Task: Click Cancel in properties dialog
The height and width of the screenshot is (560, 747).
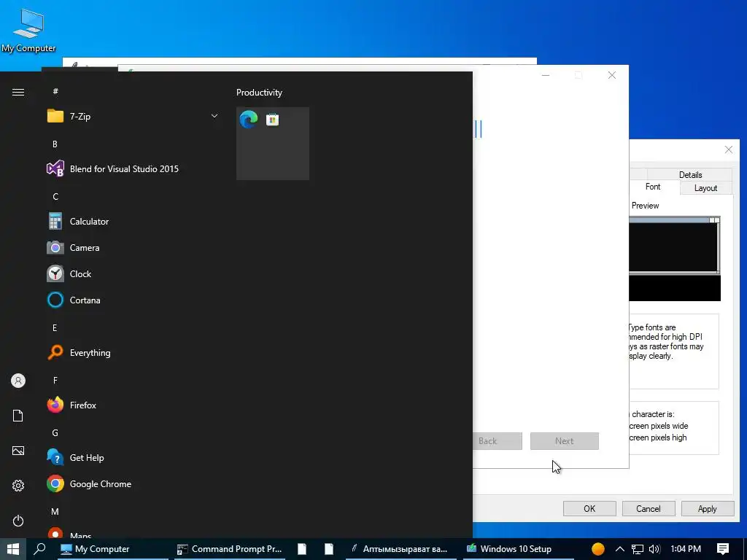Action: point(649,508)
